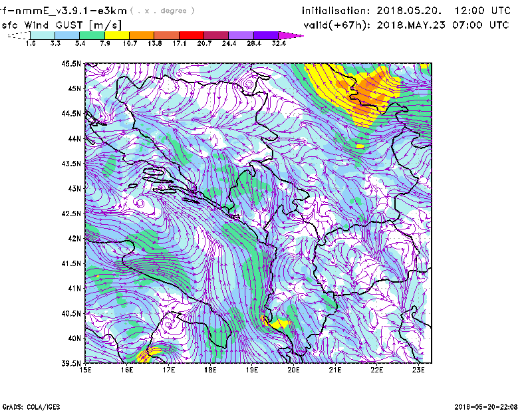Pick the bright red legend swatch after 17.1
This screenshot has height=411, width=532.
click(192, 35)
